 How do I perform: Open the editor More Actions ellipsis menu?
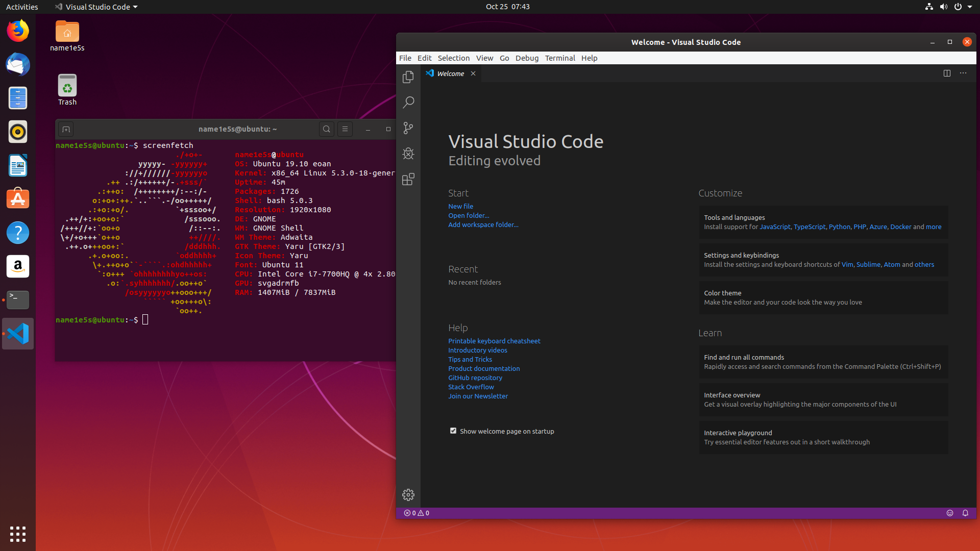coord(963,73)
